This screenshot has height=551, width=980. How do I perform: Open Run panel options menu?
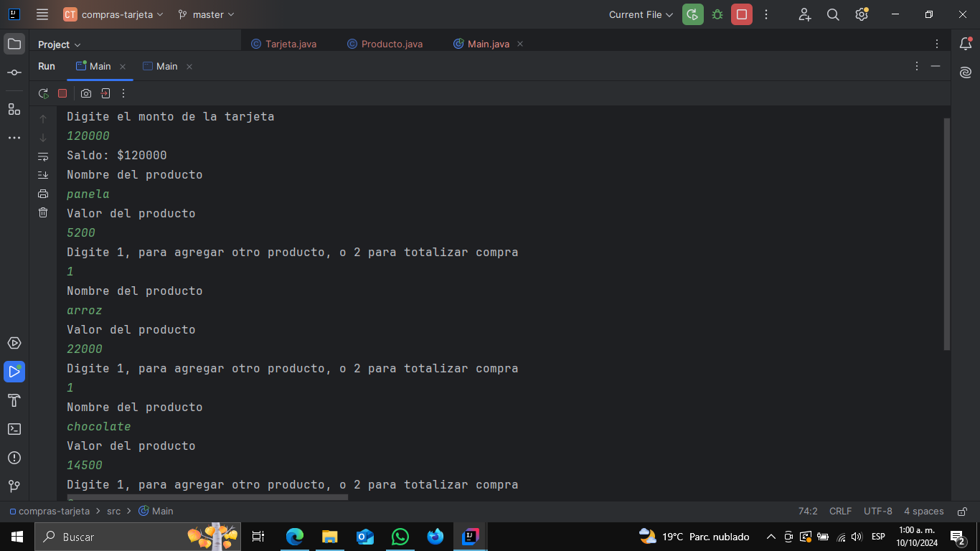917,66
